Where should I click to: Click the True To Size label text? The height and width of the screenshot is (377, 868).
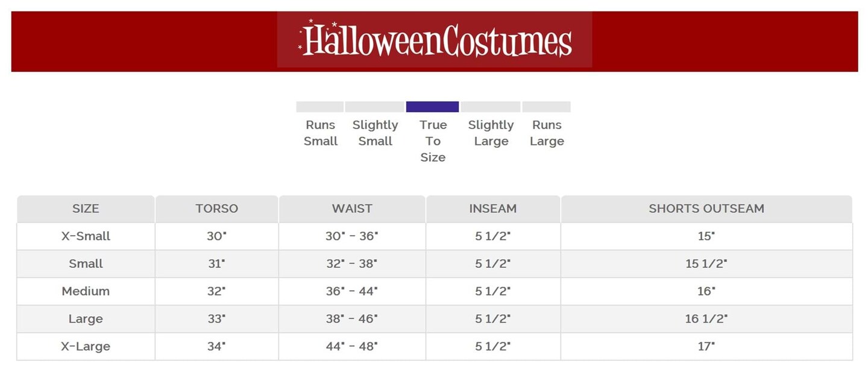coord(433,141)
